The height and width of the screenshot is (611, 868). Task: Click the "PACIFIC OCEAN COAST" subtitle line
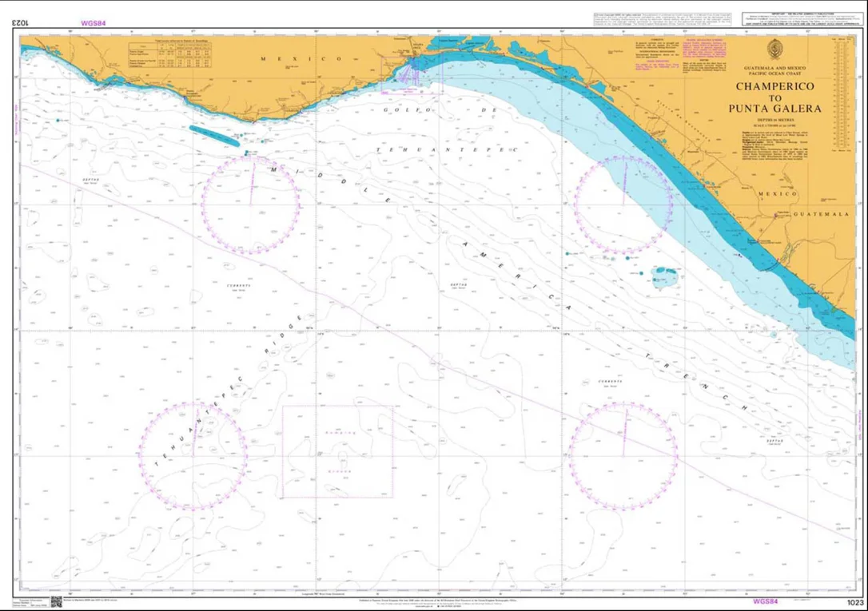click(774, 73)
